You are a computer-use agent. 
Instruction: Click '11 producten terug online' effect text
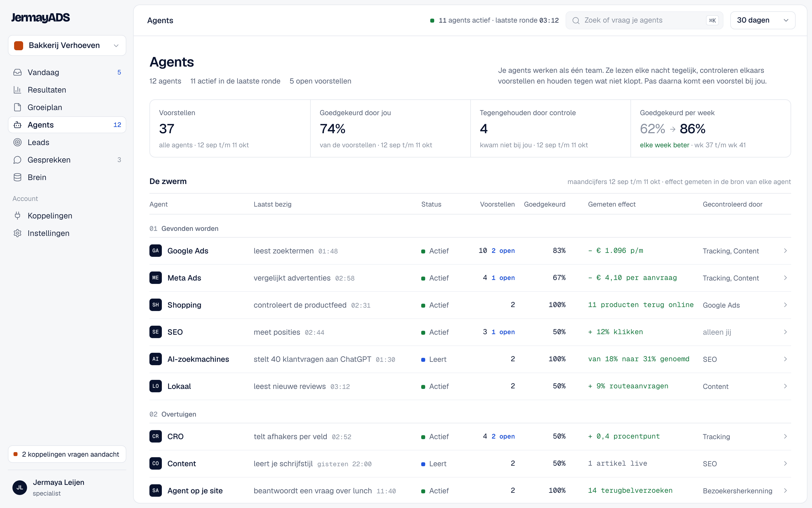click(x=641, y=305)
